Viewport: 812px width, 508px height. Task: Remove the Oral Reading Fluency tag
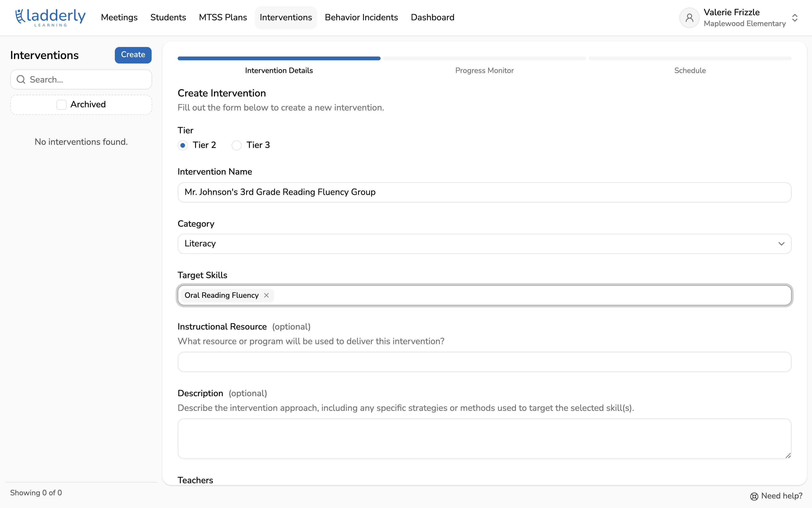point(266,295)
